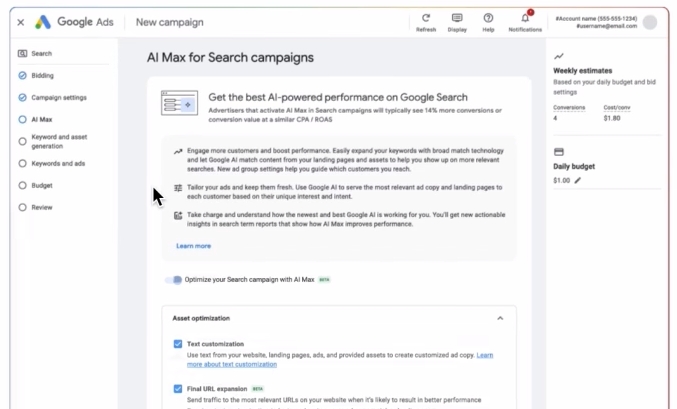Click the Refresh icon in top bar
Viewport: 677px width, 409px height.
(x=426, y=18)
